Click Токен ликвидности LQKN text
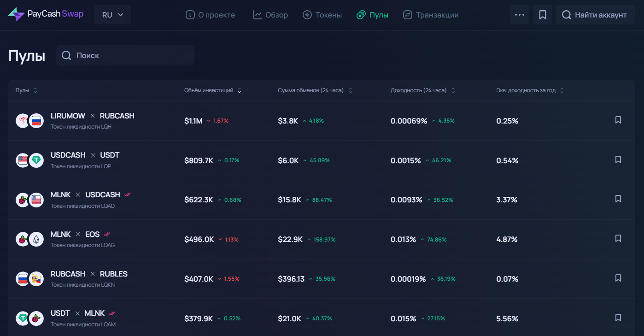644x336 pixels. (x=82, y=285)
